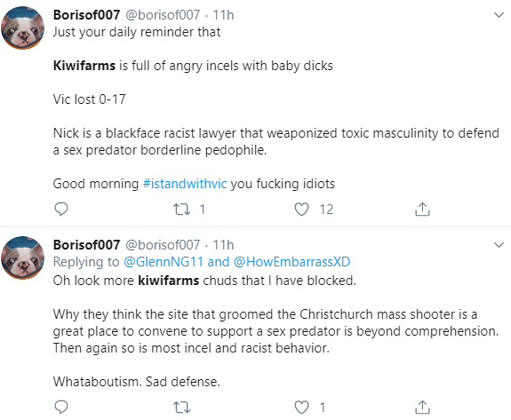Open the first tweet's chevron options menu
511x420 pixels.
(499, 15)
